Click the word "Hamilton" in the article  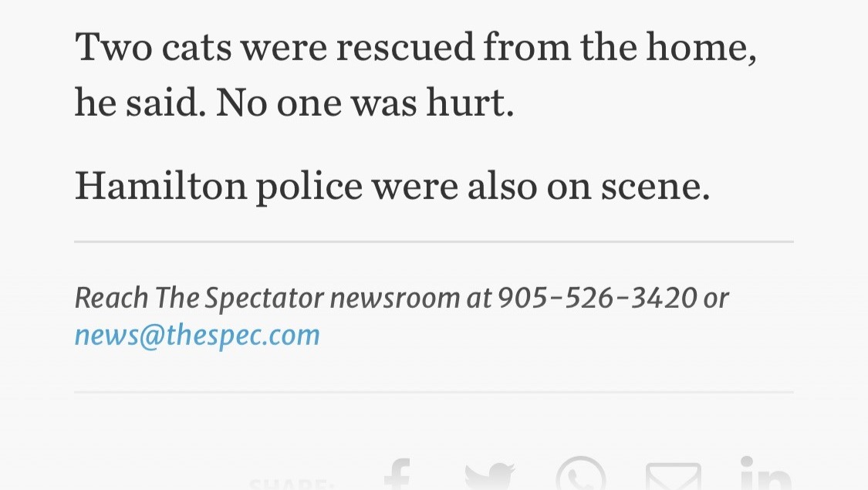pyautogui.click(x=161, y=185)
